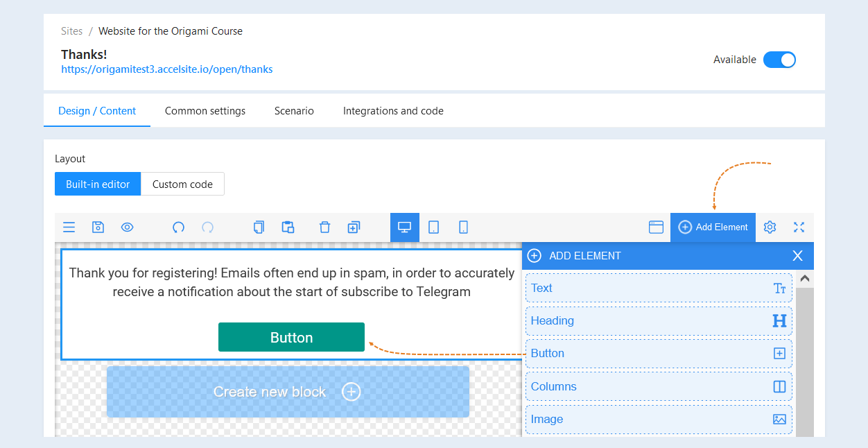Switch to mobile phone view icon

point(464,227)
